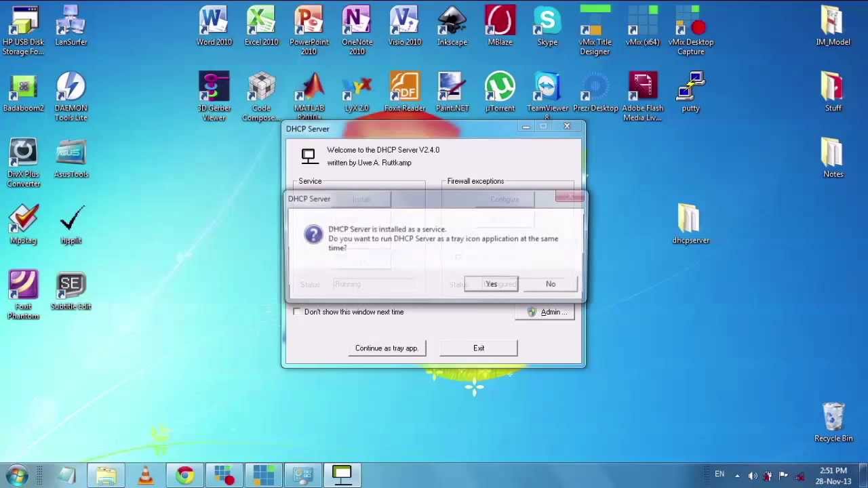Click No in the DHCP Server dialog
Screen dimensions: 868x488
[x=551, y=284]
